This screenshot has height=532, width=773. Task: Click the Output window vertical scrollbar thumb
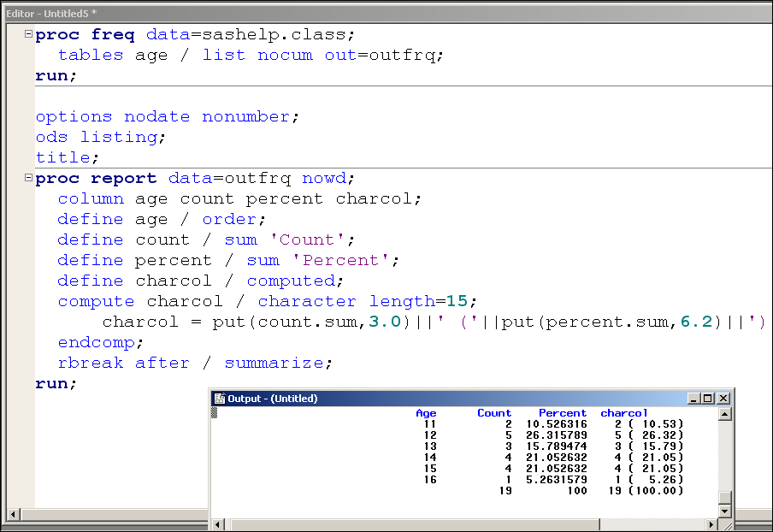[724, 498]
